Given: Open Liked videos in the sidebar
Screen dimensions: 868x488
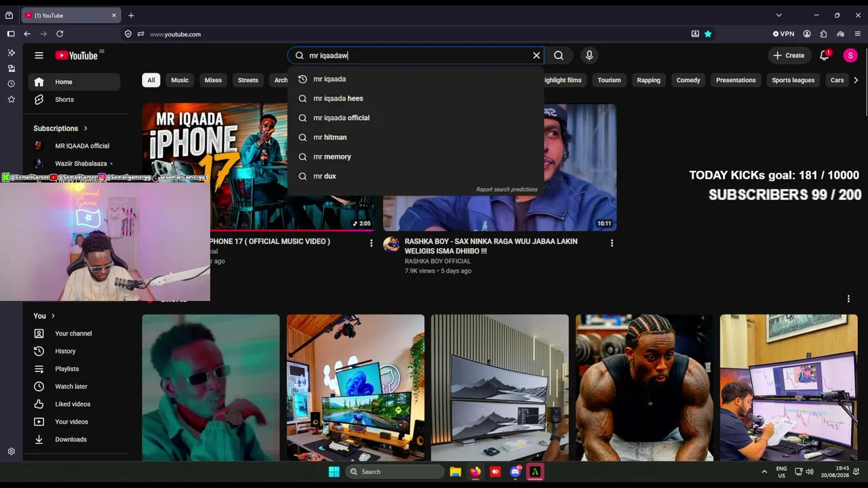Looking at the screenshot, I should click(74, 404).
